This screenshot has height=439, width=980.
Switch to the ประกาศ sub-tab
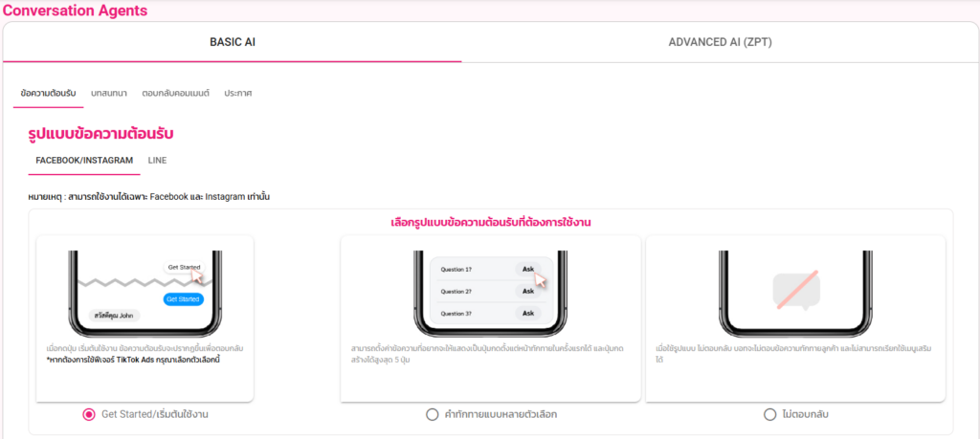tap(237, 93)
